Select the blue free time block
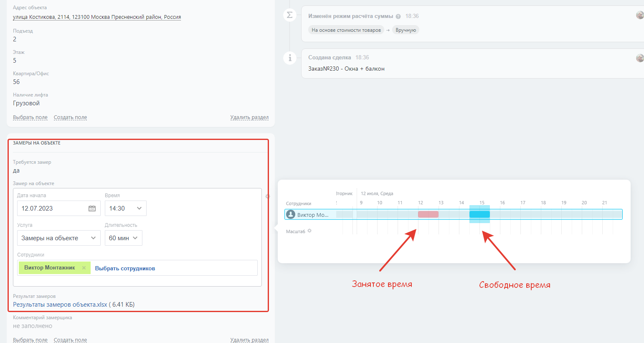Viewport: 644px width, 343px height. [479, 214]
